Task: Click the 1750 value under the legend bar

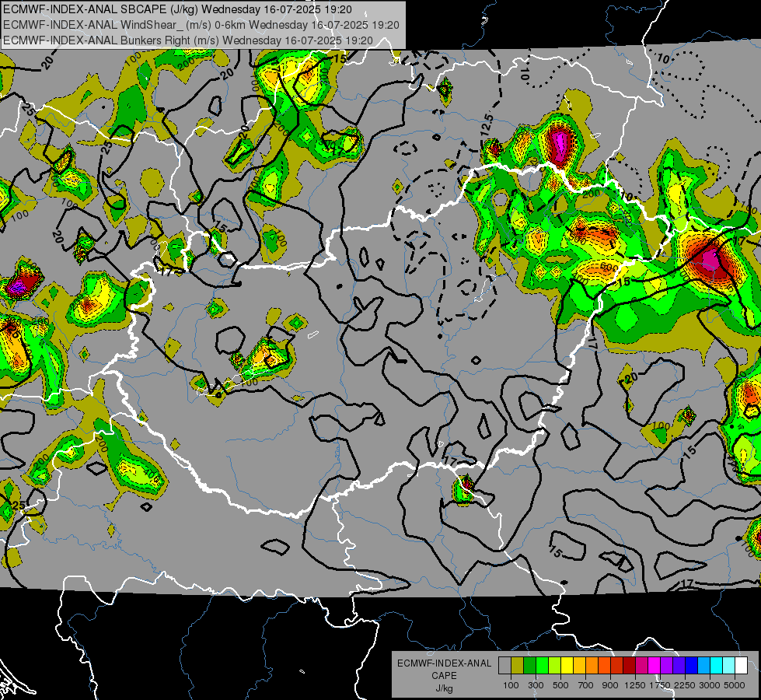Action: coord(660,685)
